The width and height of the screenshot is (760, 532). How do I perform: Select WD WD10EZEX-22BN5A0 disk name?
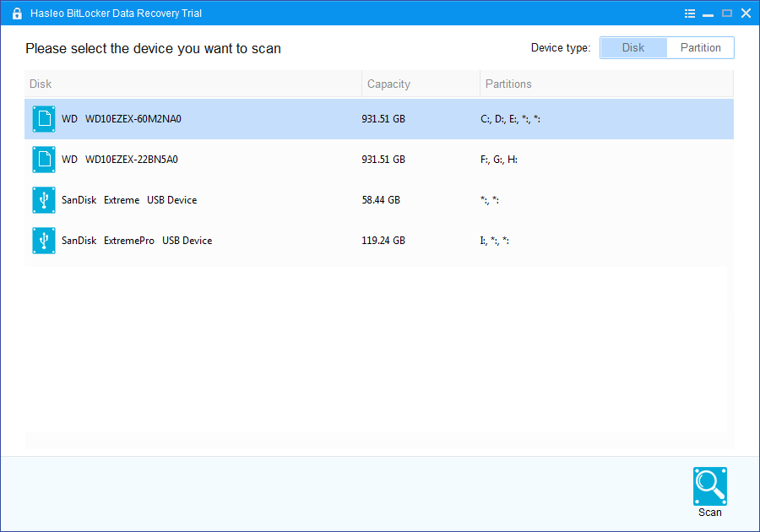click(120, 160)
